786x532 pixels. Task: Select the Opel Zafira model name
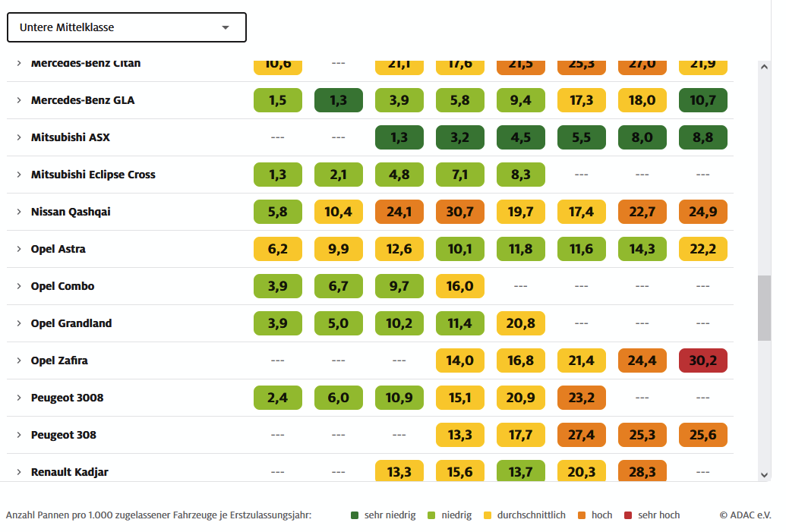(x=59, y=360)
